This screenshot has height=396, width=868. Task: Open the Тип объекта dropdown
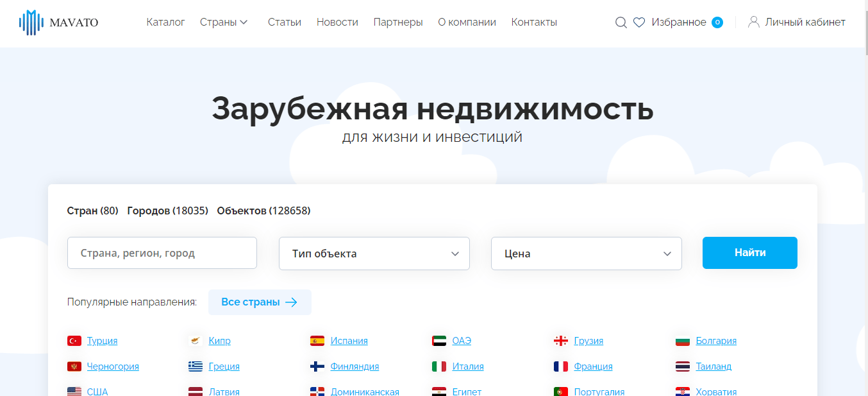pos(374,254)
